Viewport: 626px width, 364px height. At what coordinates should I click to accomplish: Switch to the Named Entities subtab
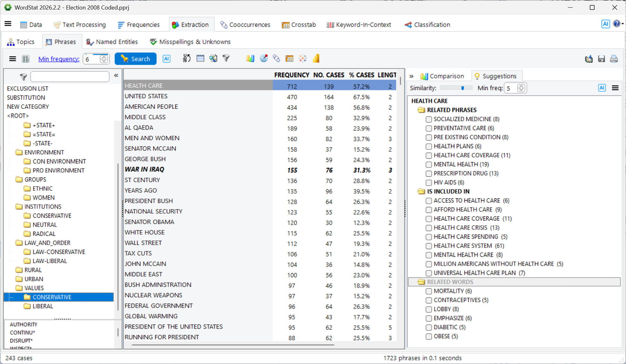pyautogui.click(x=112, y=42)
